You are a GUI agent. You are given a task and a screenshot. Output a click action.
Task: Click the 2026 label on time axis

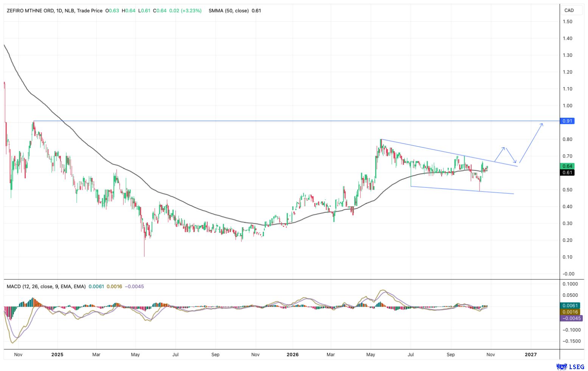tap(293, 355)
